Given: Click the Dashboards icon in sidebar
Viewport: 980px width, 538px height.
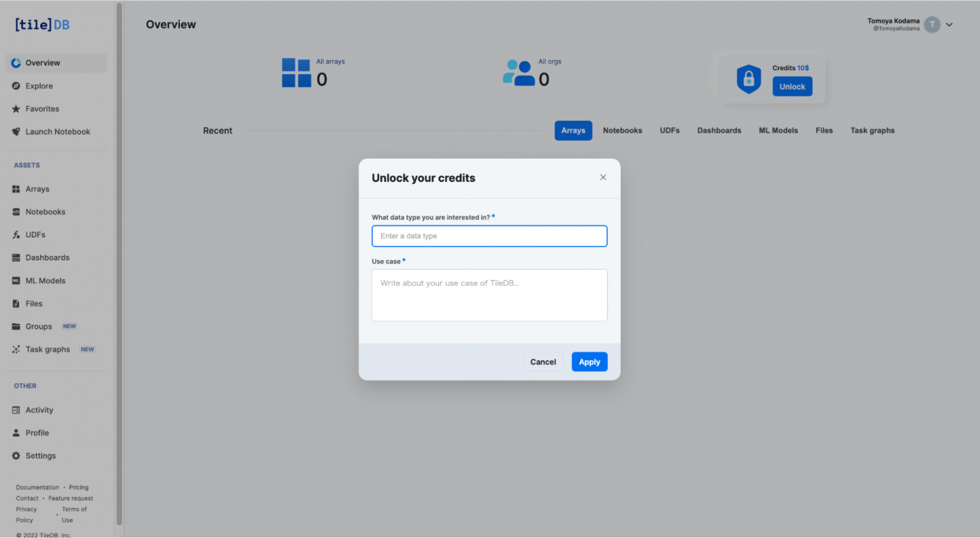Looking at the screenshot, I should point(16,258).
